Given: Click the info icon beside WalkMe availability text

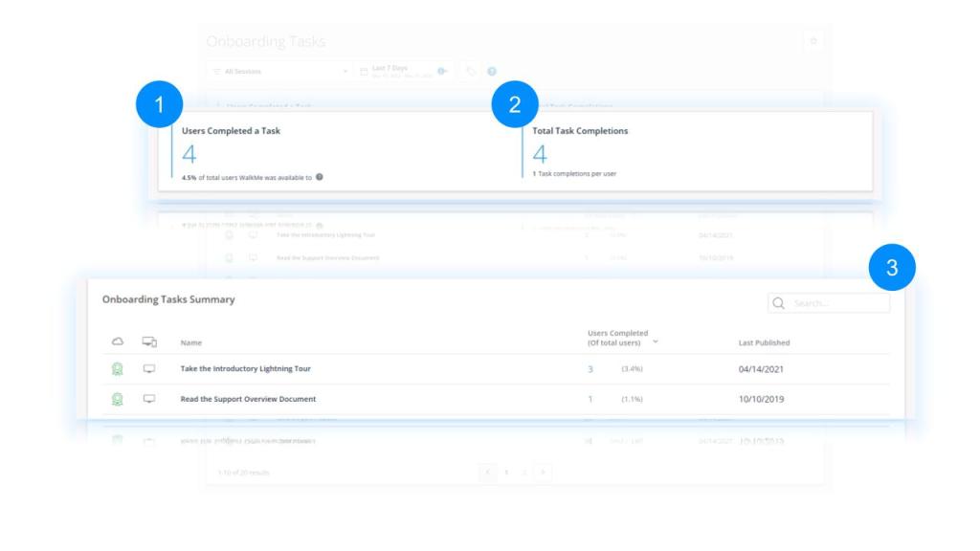Looking at the screenshot, I should (320, 177).
